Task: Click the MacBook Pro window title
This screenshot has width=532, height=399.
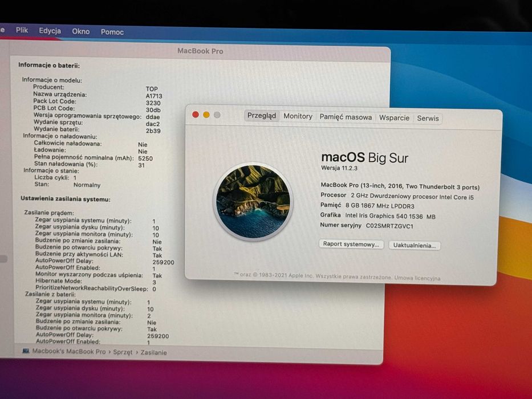Action: click(x=200, y=51)
